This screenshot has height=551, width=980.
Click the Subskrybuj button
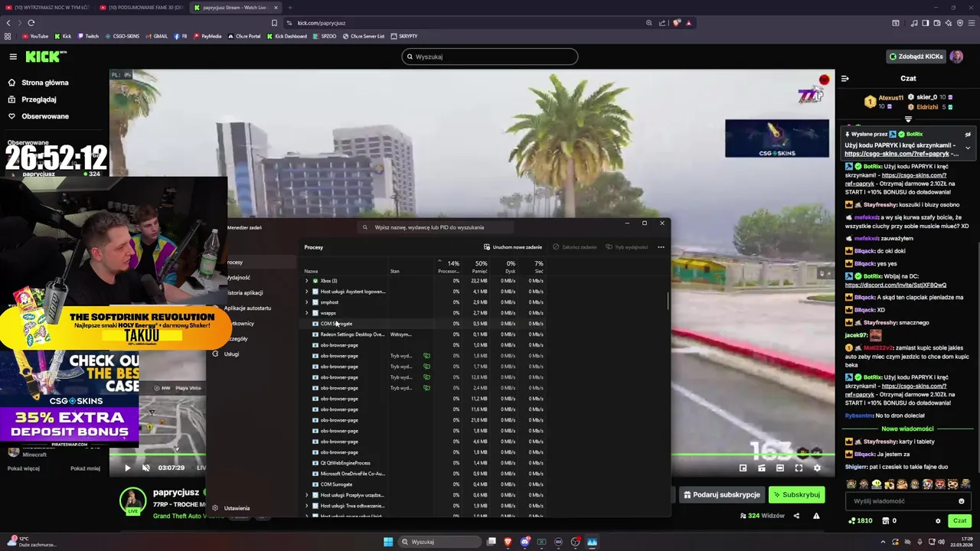click(796, 494)
